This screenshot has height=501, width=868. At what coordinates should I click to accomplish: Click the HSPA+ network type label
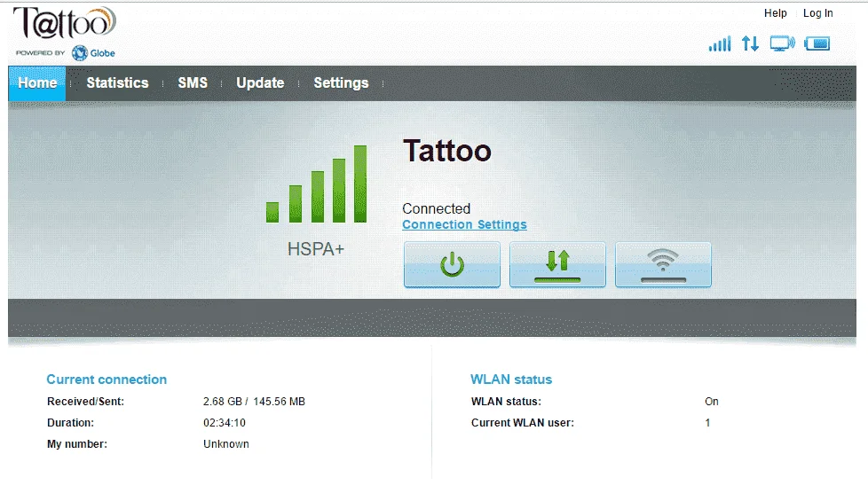(x=316, y=249)
